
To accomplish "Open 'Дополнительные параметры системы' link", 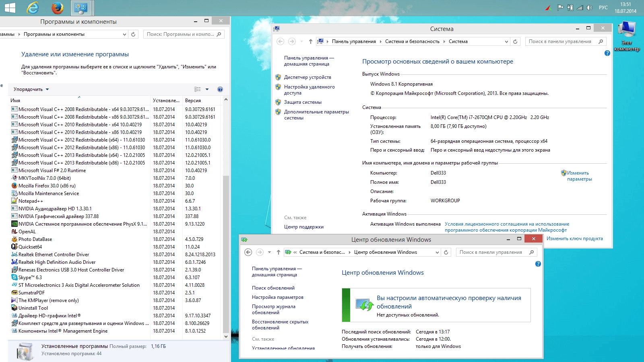I will coord(316,115).
